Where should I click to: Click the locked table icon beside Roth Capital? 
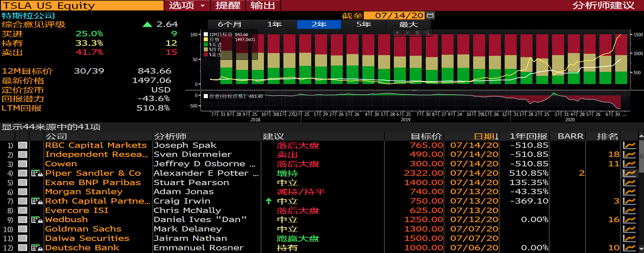click(37, 201)
